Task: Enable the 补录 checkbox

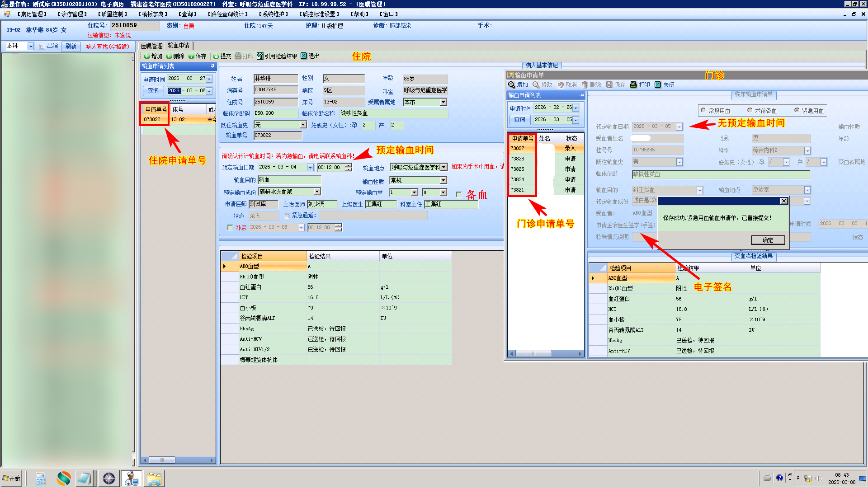Action: point(230,227)
